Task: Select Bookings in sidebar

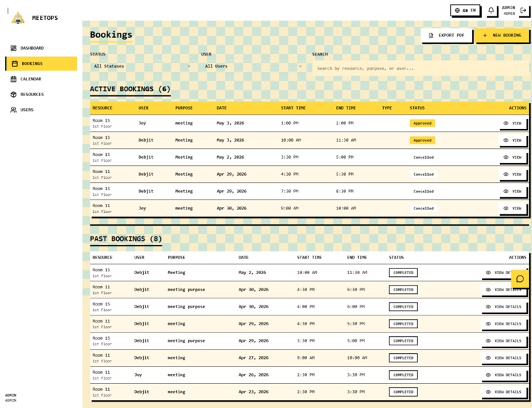Action: [41, 63]
